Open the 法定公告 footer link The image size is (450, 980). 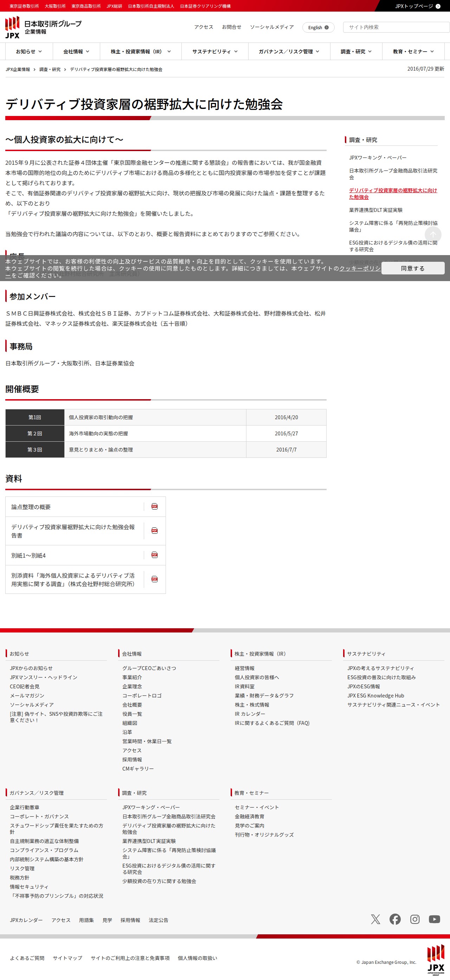[158, 920]
